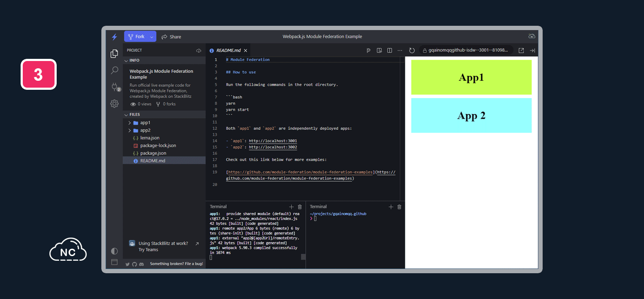Click the '~/projects/gqainomqq.github' terminal path
Screen dimensions: 644x299
coord(338,214)
